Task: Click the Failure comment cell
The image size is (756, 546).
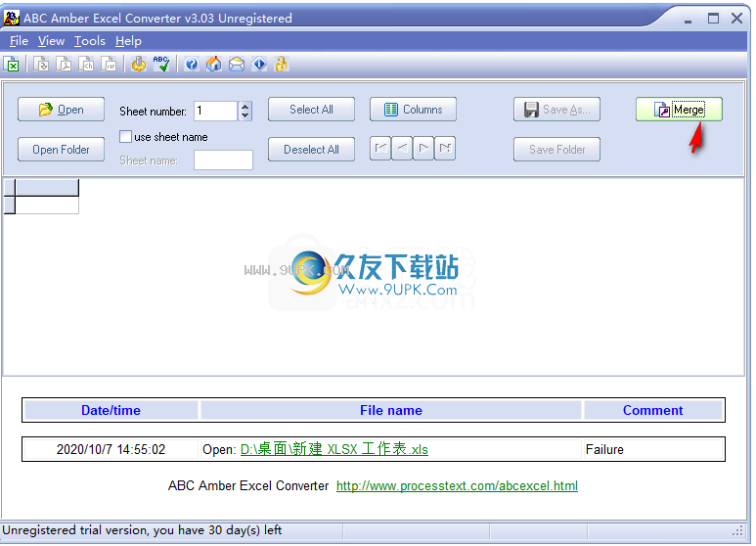Action: pos(653,449)
